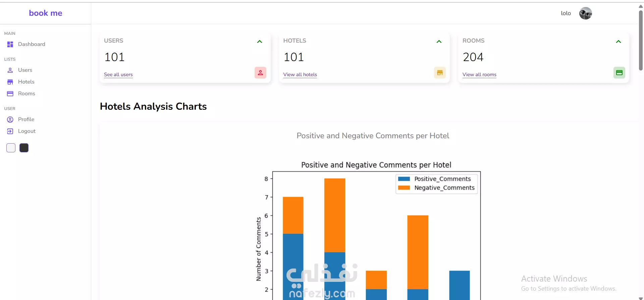Open the Rooms list label
The height and width of the screenshot is (300, 644).
[x=26, y=94]
